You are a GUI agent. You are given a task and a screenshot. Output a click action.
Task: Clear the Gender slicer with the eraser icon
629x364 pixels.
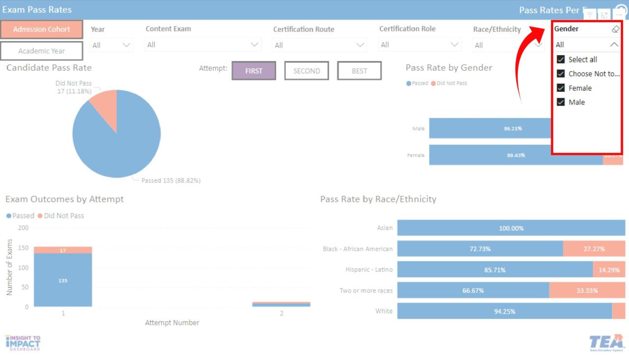[616, 29]
